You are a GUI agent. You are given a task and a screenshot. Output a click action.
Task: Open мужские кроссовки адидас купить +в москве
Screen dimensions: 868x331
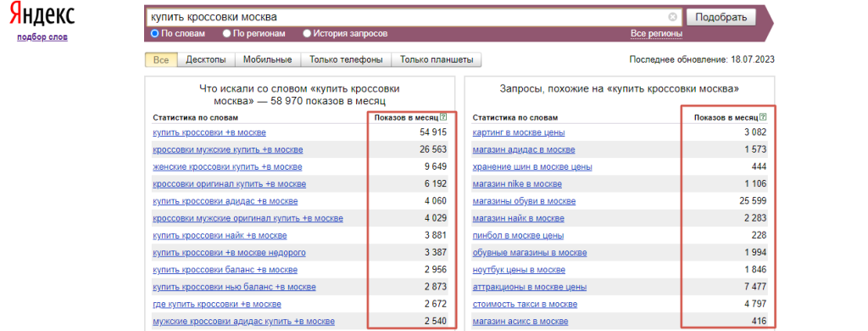[243, 322]
